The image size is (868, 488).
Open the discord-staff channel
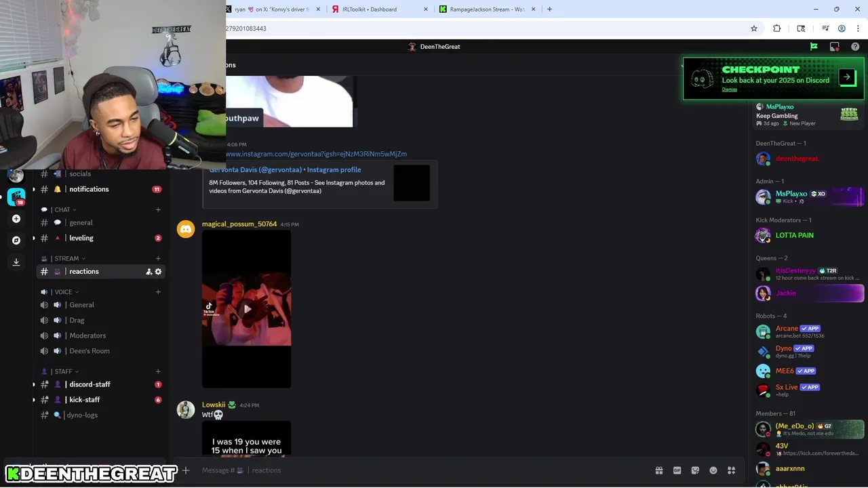[101, 384]
